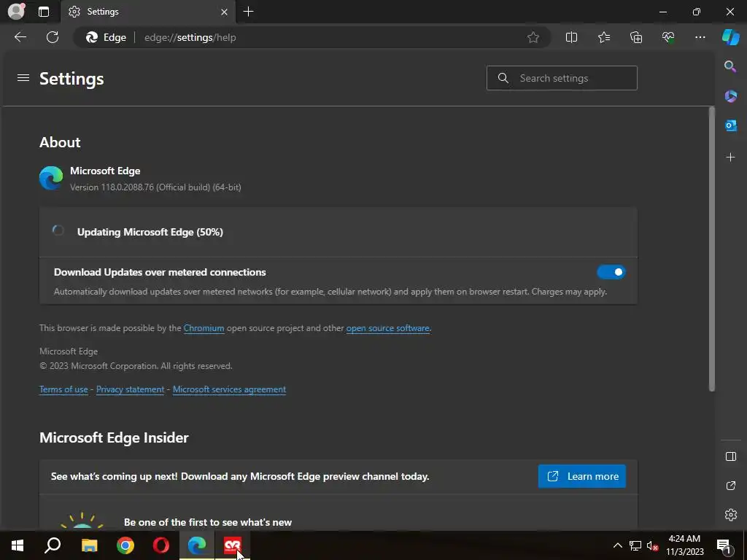The width and height of the screenshot is (747, 560).
Task: Open the Windows Start menu
Action: pos(18,545)
